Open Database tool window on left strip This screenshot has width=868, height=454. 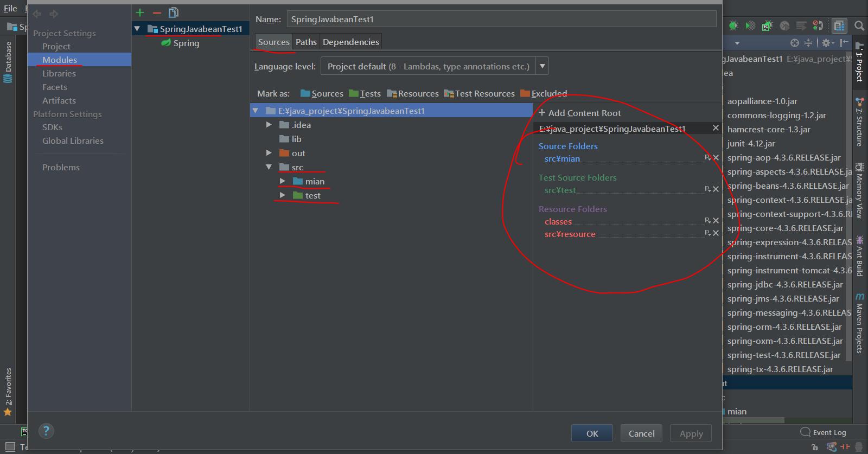pos(8,62)
